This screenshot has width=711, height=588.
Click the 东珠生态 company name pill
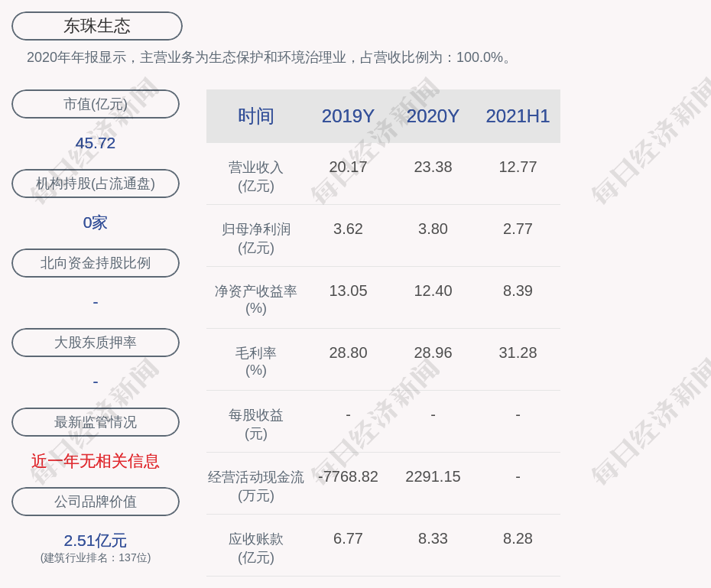[96, 26]
